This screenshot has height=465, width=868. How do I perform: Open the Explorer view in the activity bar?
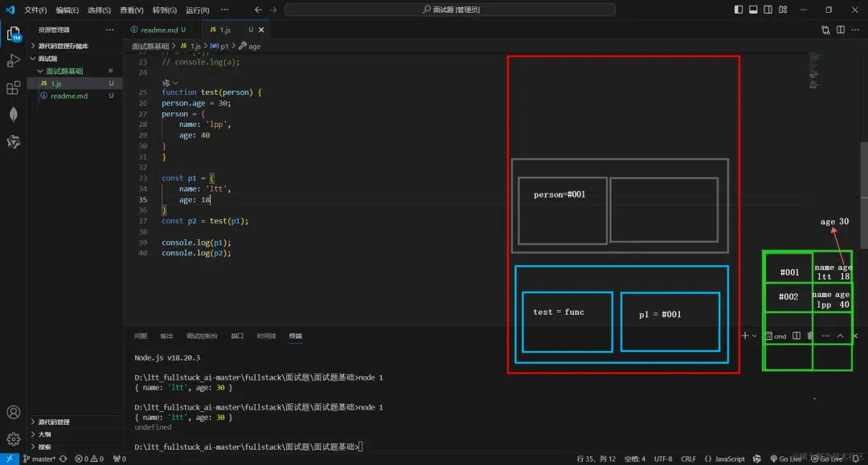coord(14,35)
